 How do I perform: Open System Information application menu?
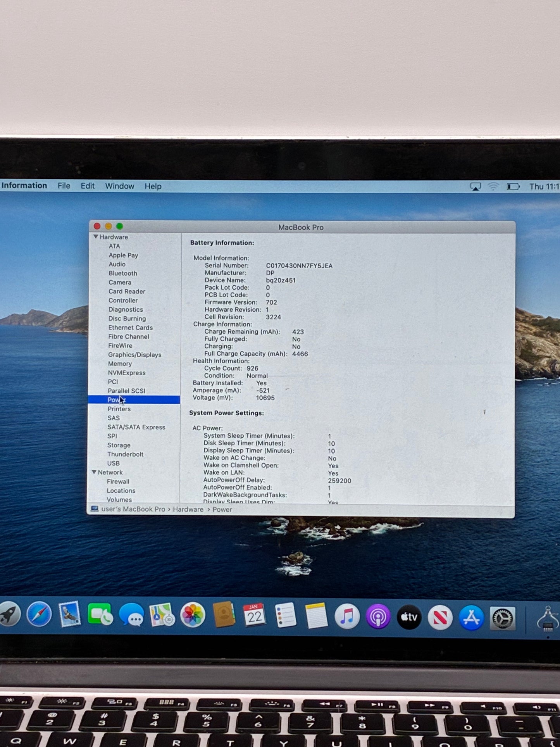click(24, 186)
